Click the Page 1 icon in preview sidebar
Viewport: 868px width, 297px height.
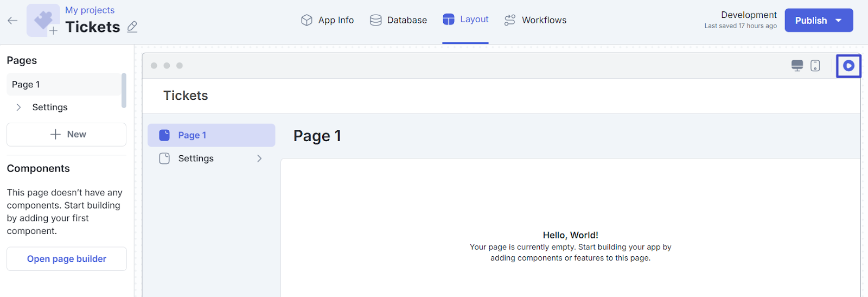click(164, 135)
